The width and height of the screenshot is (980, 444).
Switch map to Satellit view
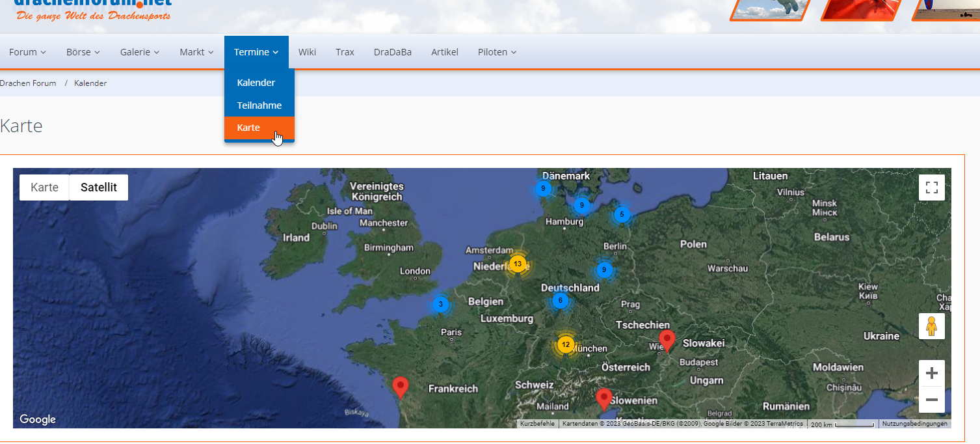pyautogui.click(x=99, y=187)
